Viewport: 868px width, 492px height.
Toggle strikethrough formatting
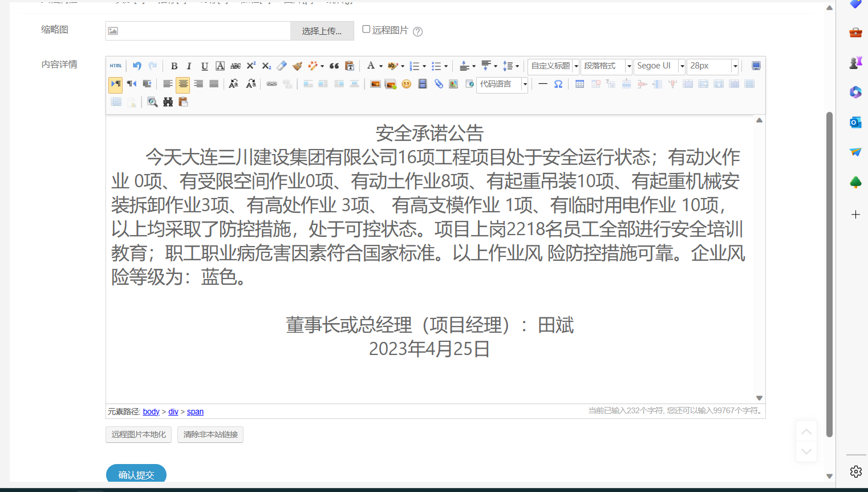point(236,66)
